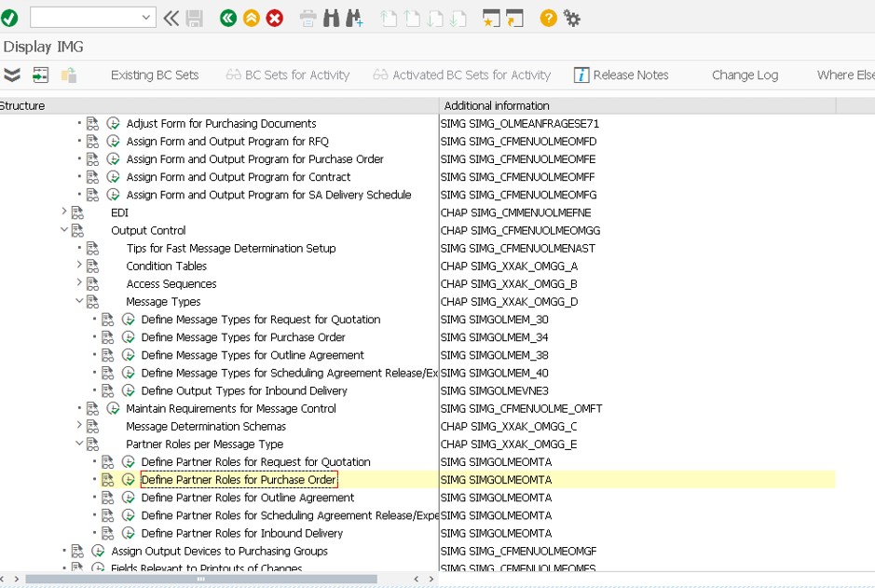Click the Last Page icon

[458, 19]
